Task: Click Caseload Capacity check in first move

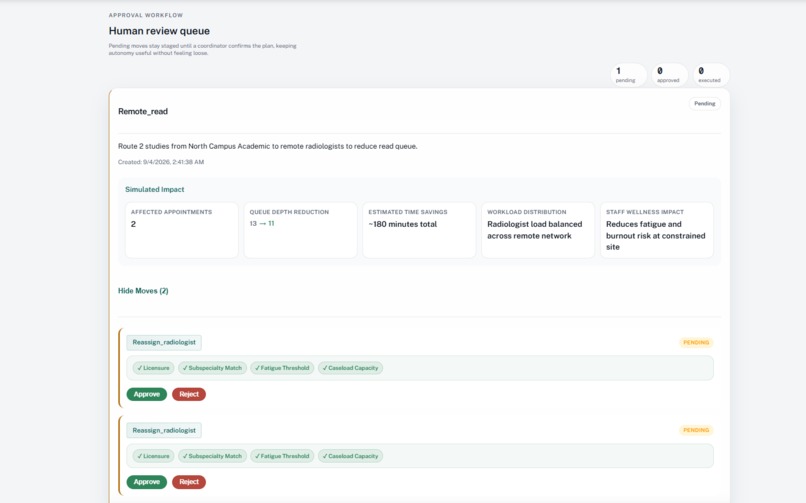Action: coord(351,368)
